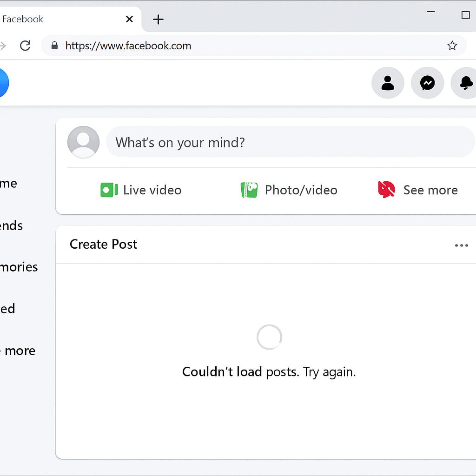Click the green Photo/video icon

pos(249,190)
